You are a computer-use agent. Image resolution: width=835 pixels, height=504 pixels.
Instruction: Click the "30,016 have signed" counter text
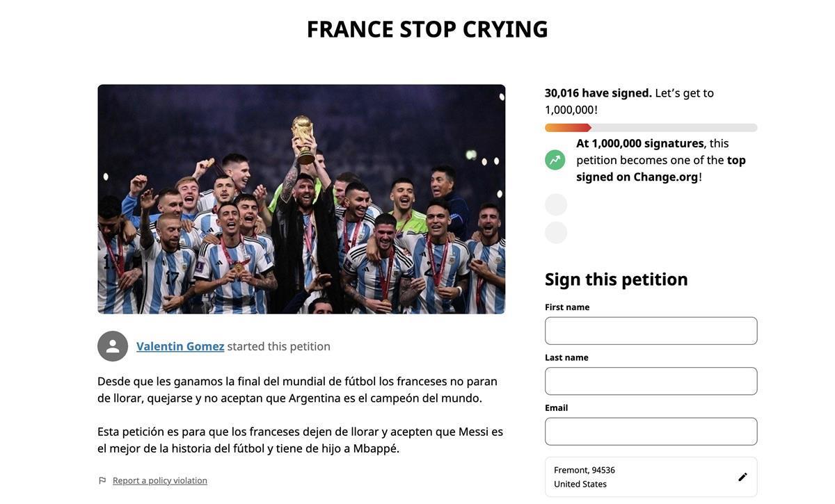pos(598,92)
